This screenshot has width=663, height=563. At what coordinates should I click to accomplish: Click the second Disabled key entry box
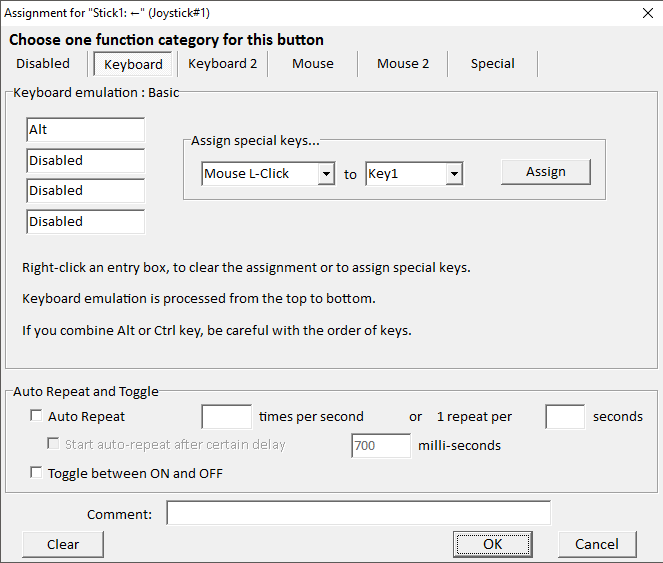click(x=86, y=191)
